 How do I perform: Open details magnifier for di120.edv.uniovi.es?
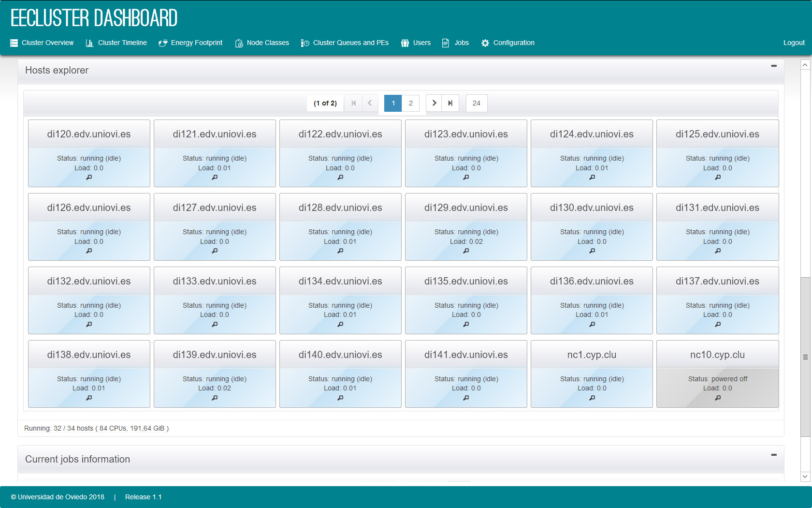89,178
